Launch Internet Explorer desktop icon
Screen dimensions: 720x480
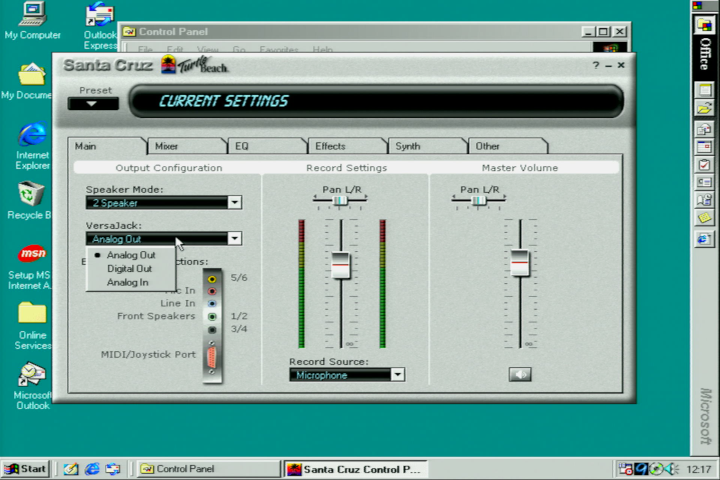[x=32, y=146]
